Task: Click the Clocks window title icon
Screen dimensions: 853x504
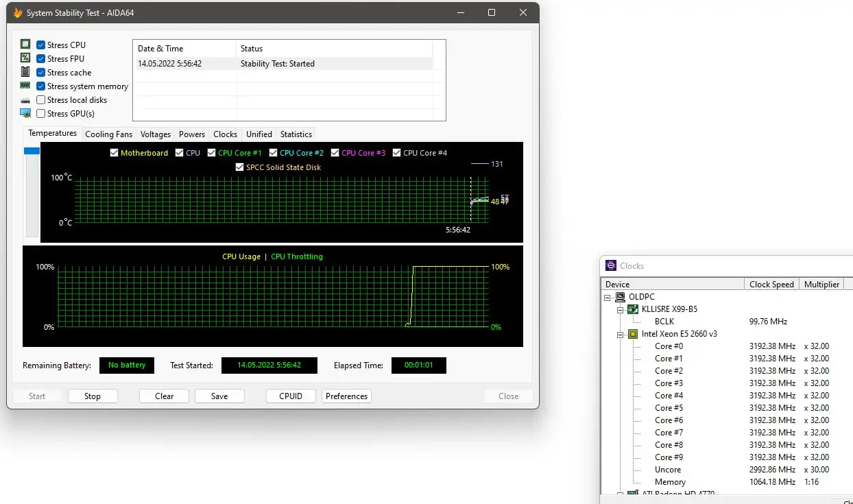Action: point(610,265)
